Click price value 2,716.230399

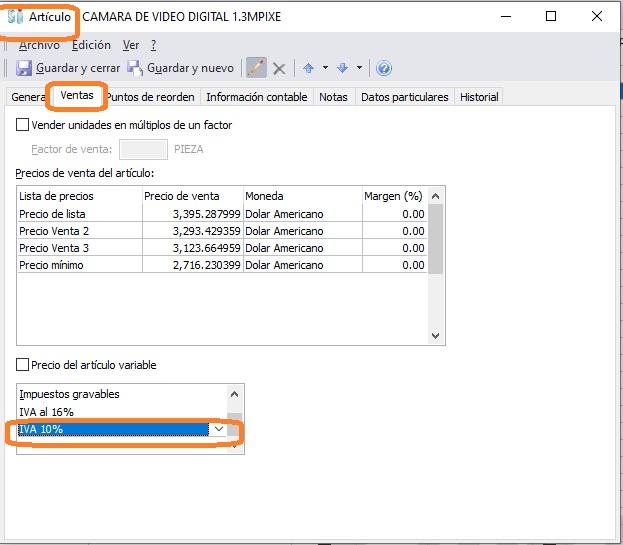(207, 265)
